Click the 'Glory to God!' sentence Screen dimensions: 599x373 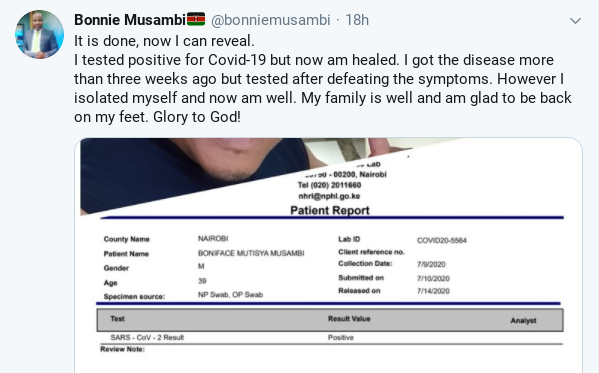(x=197, y=117)
